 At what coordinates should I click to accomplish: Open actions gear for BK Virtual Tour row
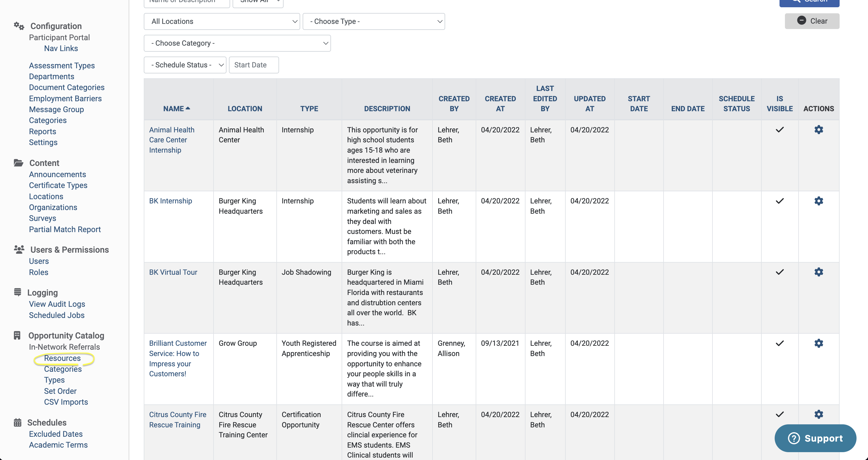tap(818, 272)
